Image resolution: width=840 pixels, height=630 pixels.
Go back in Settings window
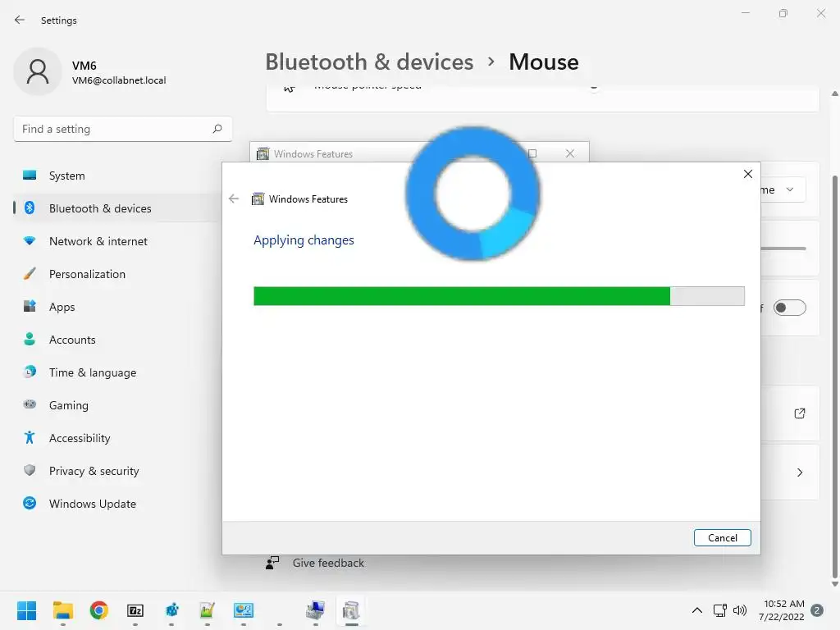coord(20,20)
